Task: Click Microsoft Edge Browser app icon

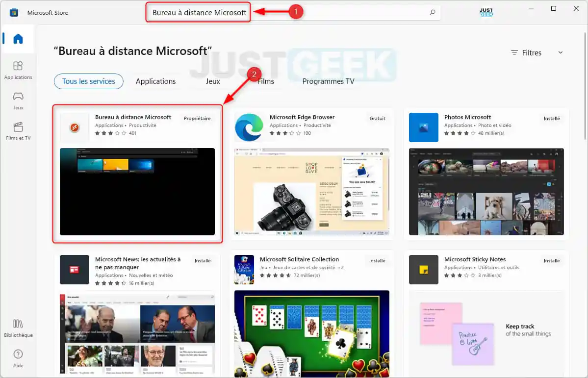Action: tap(249, 127)
